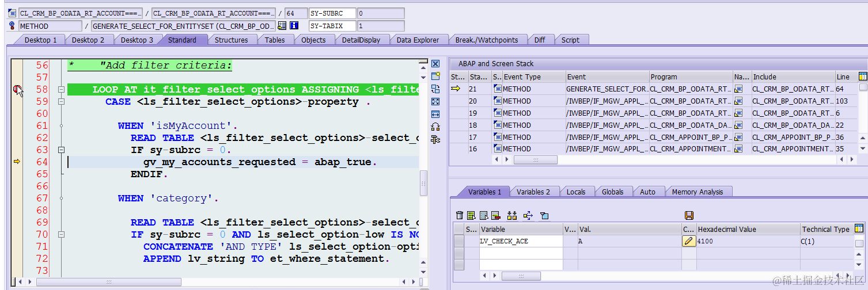Screen dimensions: 868x290
Task: Click the full-screen tool icon beside editor
Action: [435, 101]
